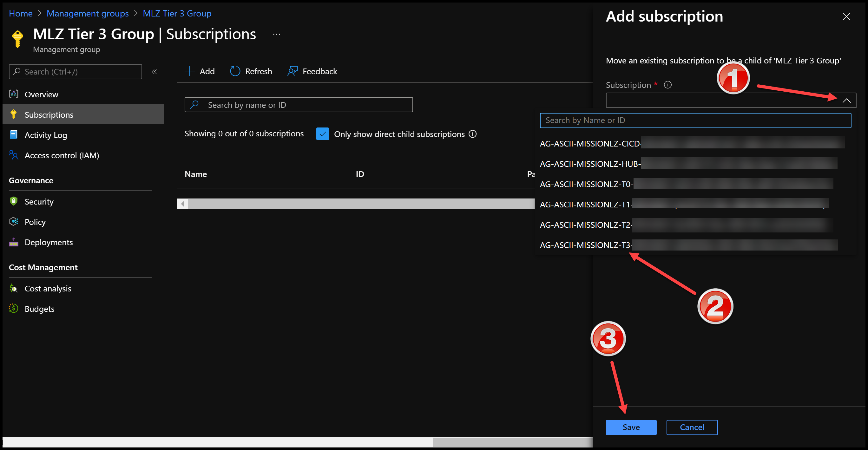Click the Budgets icon

[13, 308]
